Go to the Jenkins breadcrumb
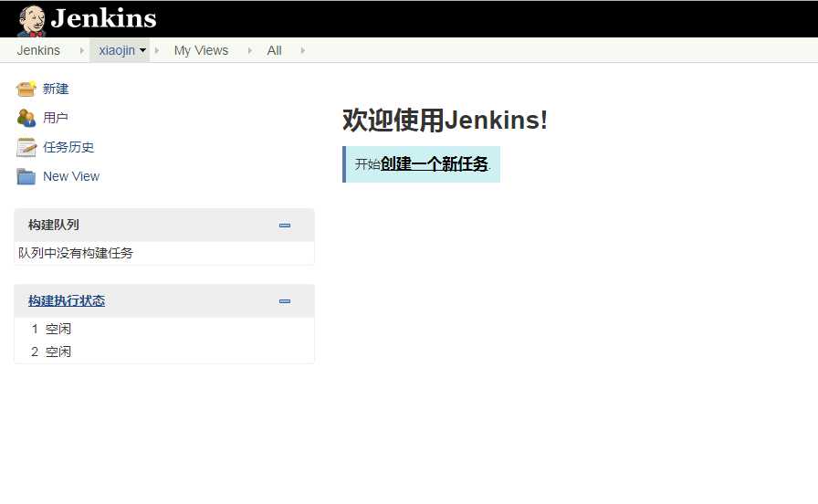This screenshot has height=504, width=818. [x=38, y=50]
